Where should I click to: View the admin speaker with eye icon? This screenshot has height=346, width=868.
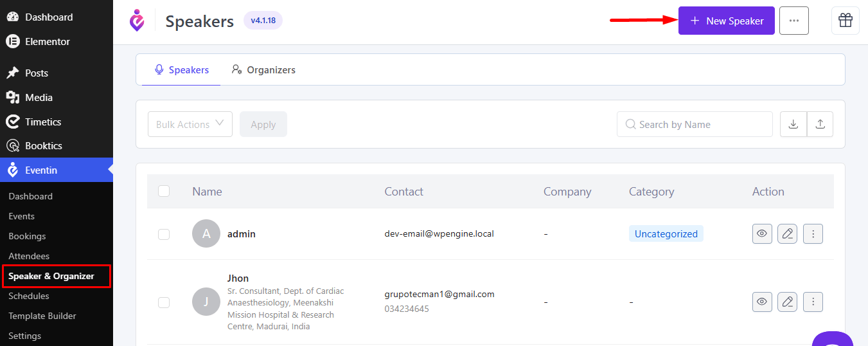(762, 234)
